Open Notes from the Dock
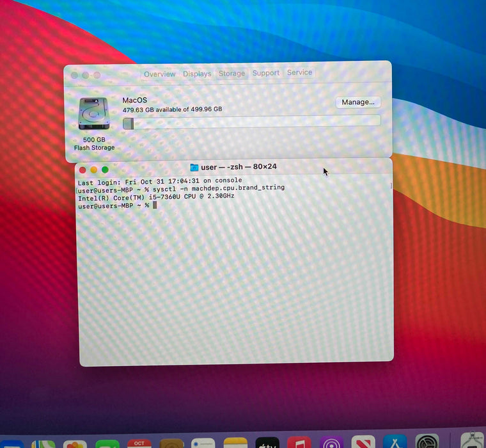Image resolution: width=486 pixels, height=448 pixels. coord(235,443)
